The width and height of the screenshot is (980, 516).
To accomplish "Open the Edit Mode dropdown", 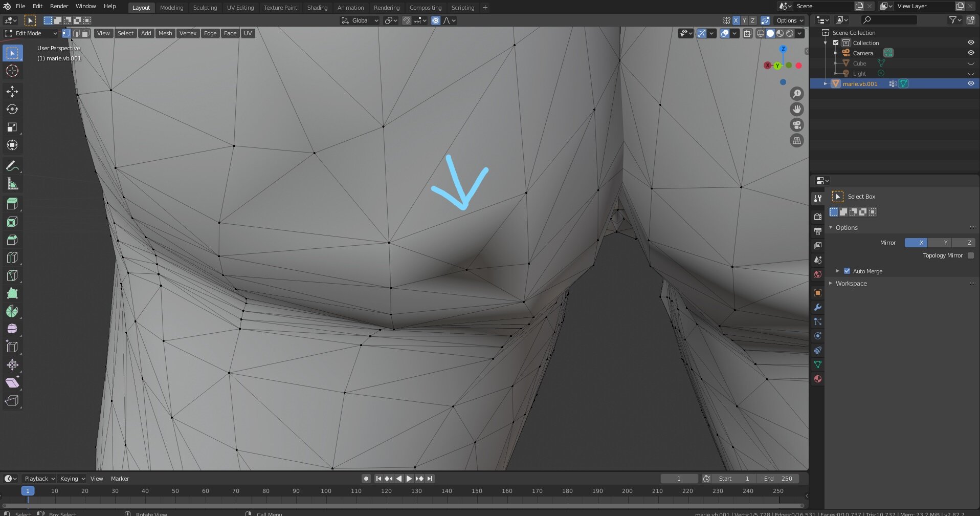I will click(x=31, y=33).
